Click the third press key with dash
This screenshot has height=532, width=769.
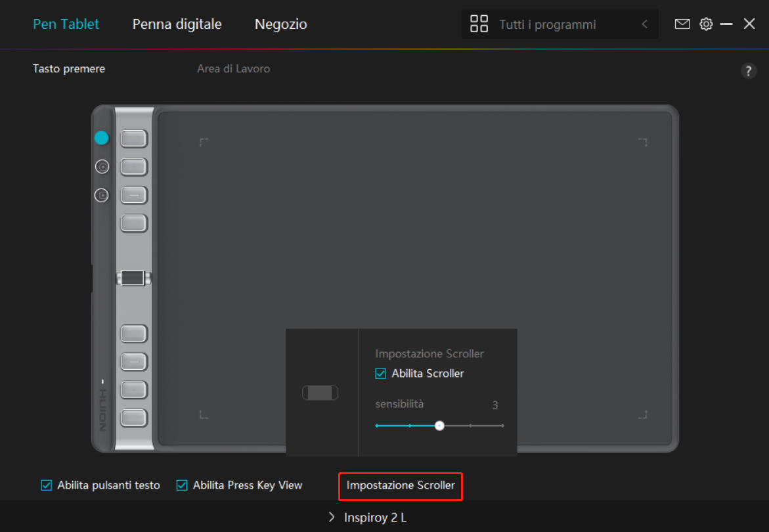click(x=133, y=195)
